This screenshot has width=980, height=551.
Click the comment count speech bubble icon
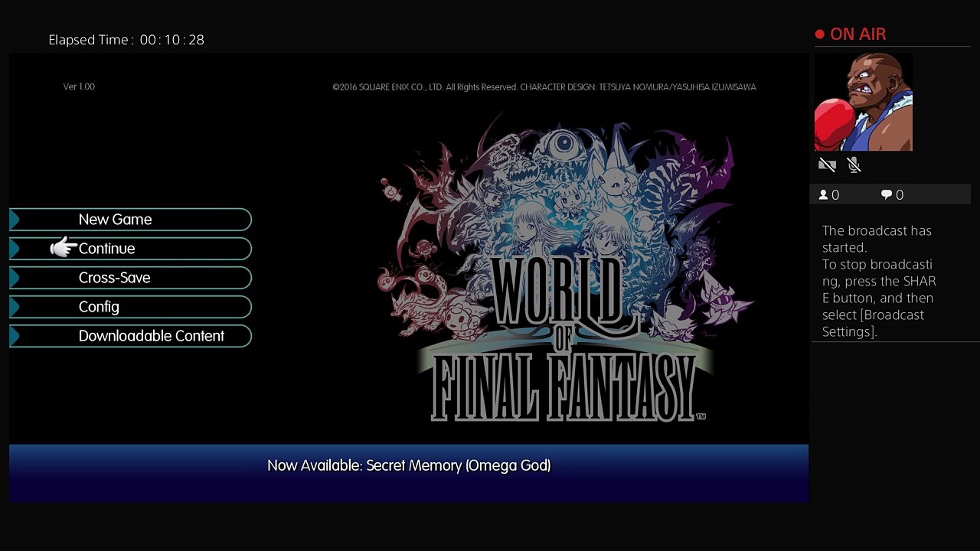coord(887,195)
